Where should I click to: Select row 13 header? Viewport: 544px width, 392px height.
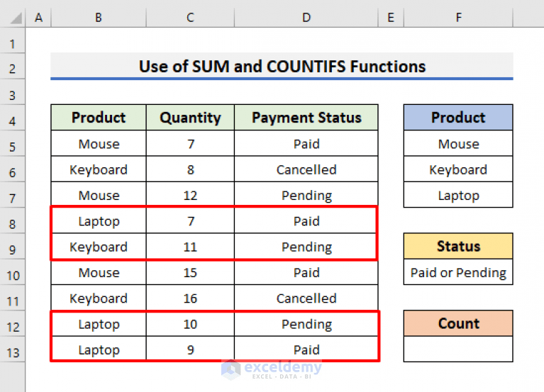pyautogui.click(x=13, y=349)
